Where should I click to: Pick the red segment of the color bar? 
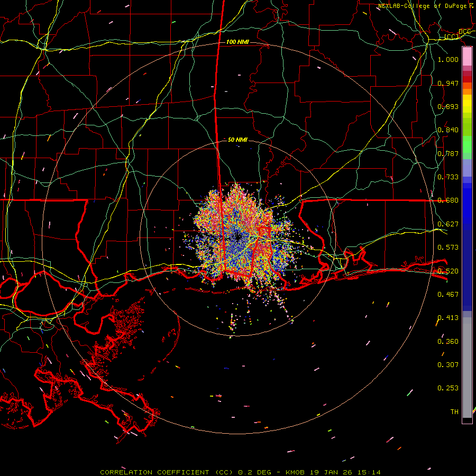pos(467,79)
